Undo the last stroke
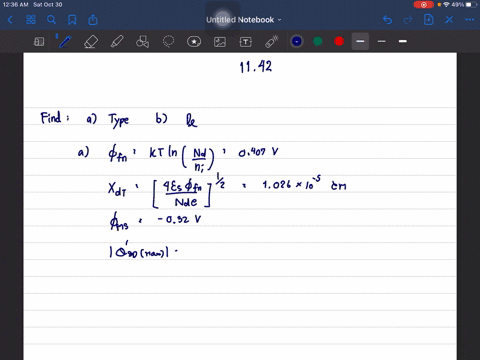The image size is (480, 360). tap(387, 20)
